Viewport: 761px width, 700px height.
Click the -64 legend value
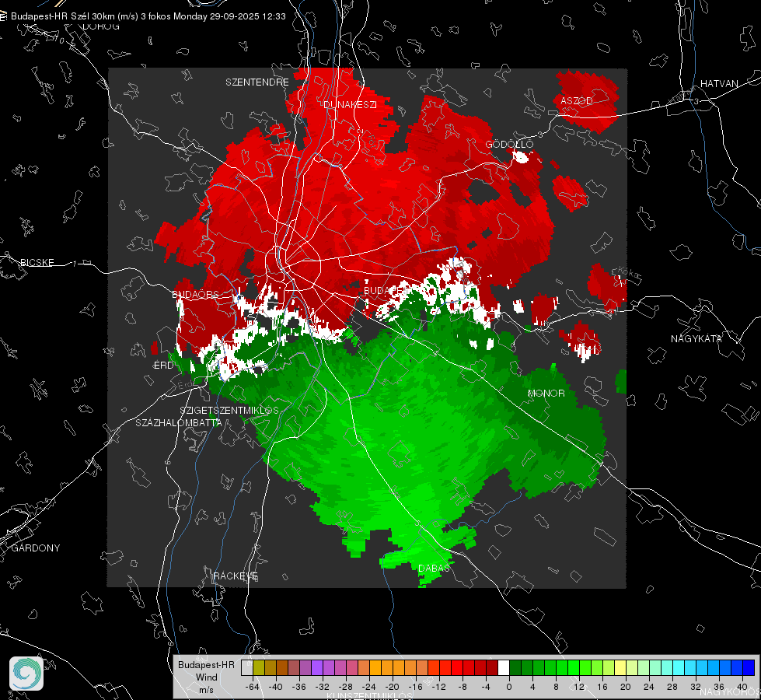252,687
